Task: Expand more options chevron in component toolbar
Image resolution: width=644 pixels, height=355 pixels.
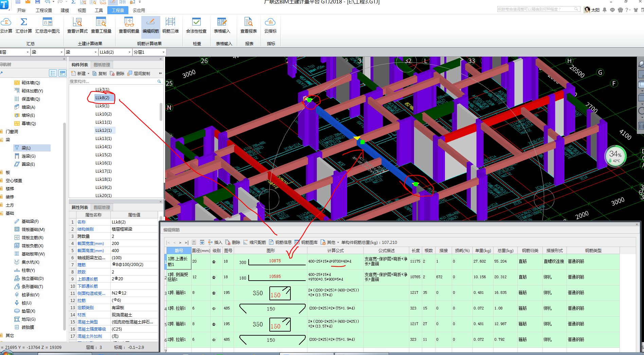Action: click(x=160, y=73)
